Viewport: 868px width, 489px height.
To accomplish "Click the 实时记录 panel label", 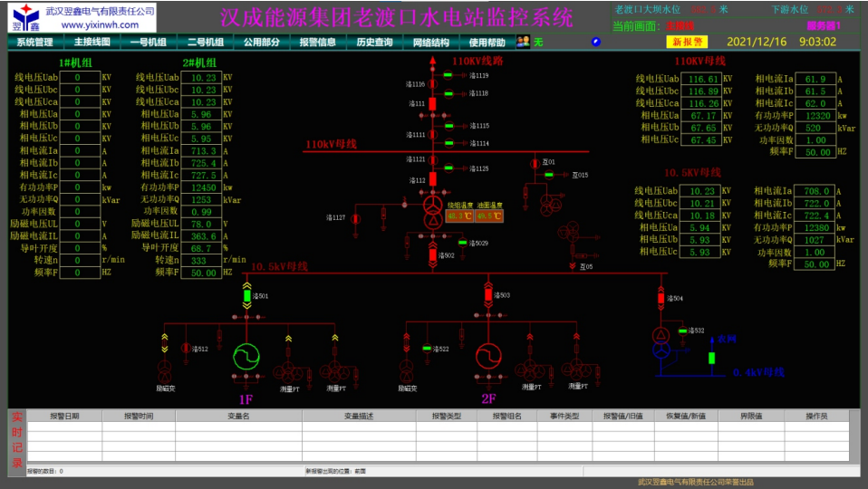I will [x=17, y=440].
